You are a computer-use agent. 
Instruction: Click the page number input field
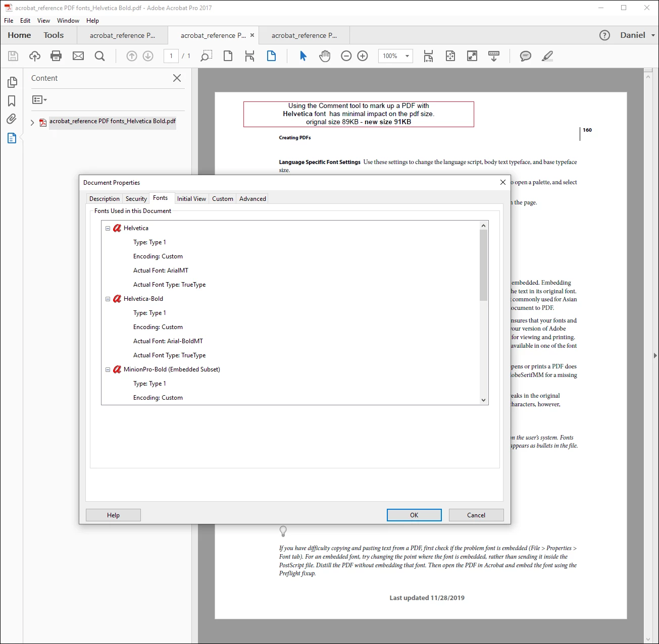click(x=171, y=56)
